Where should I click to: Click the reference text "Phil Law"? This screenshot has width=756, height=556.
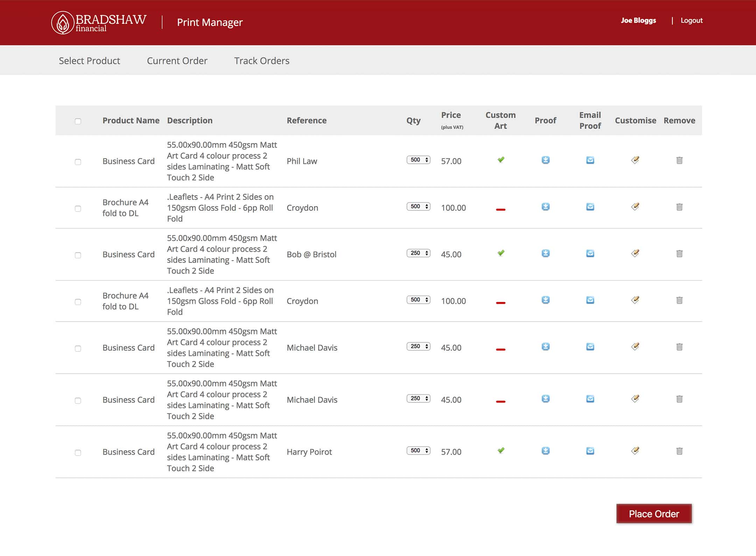pos(302,161)
